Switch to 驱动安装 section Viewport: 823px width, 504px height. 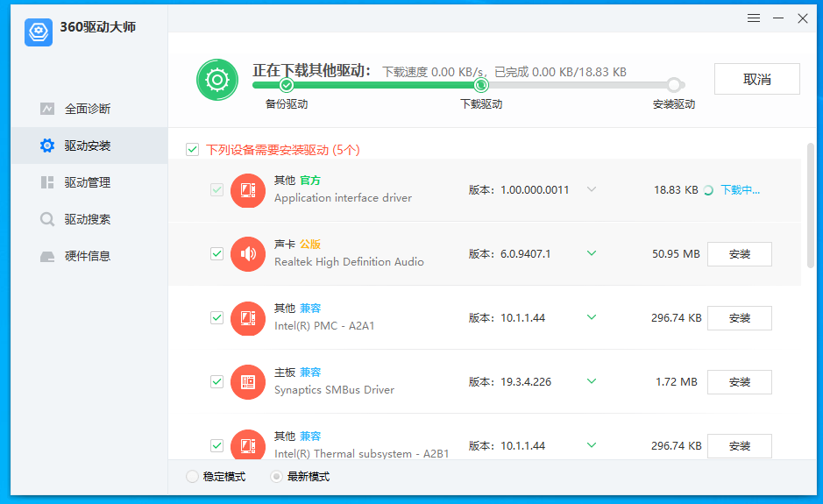[x=89, y=146]
